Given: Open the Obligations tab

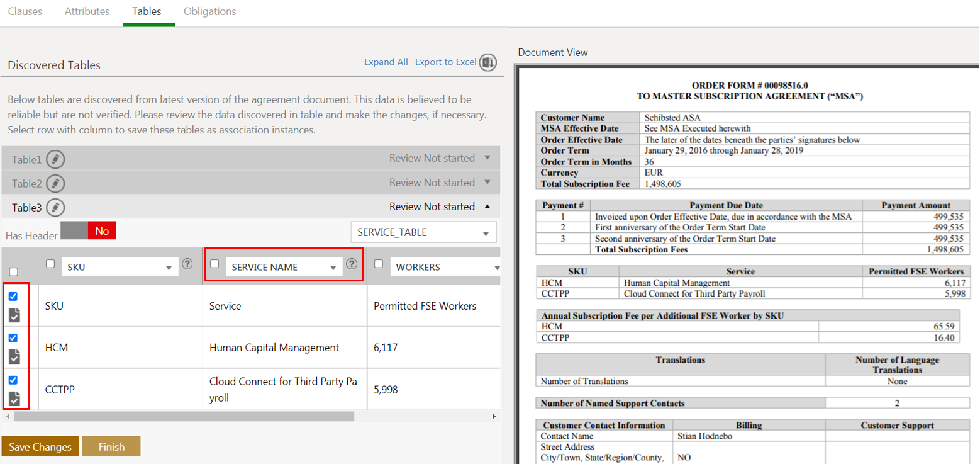Looking at the screenshot, I should coord(209,11).
